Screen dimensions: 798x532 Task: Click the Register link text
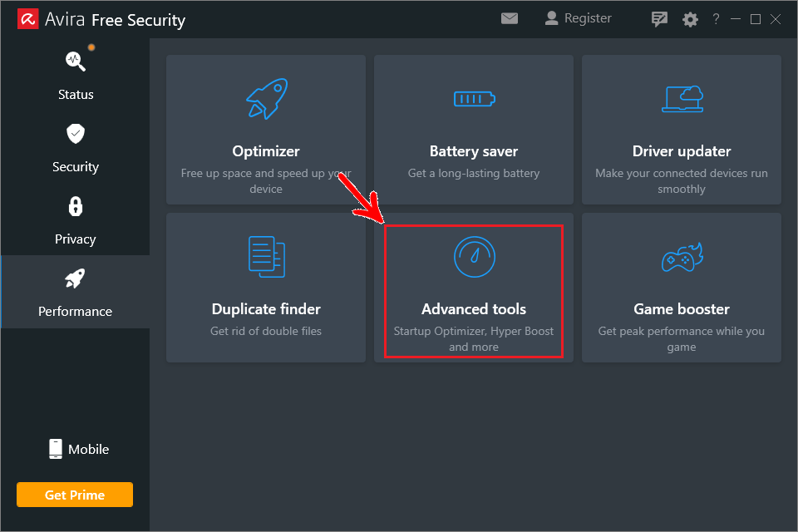coord(588,18)
